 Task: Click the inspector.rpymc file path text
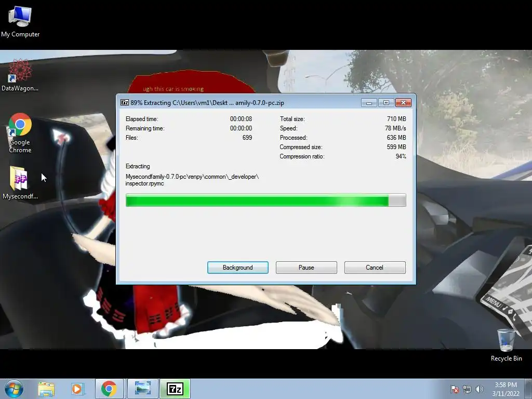pyautogui.click(x=192, y=180)
